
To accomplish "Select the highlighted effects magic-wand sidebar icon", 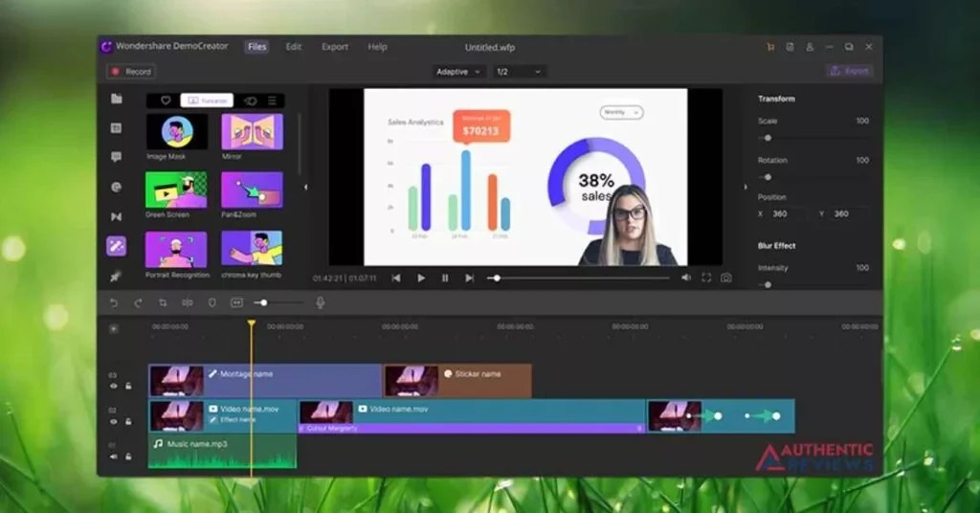I will (116, 246).
